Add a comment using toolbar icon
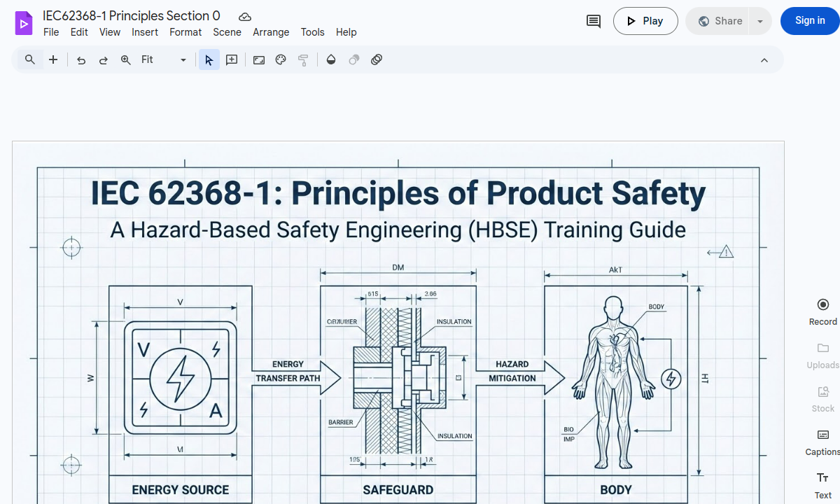 click(x=232, y=60)
